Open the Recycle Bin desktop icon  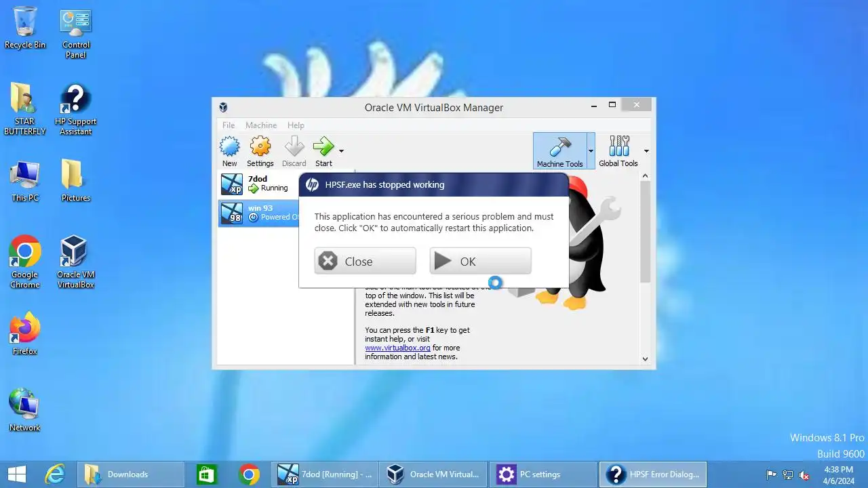(25, 28)
